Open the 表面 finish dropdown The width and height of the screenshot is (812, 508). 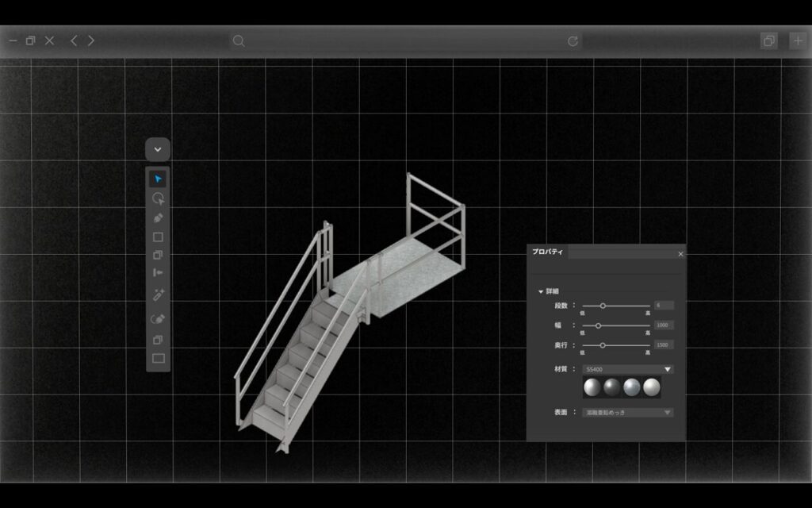(x=667, y=413)
